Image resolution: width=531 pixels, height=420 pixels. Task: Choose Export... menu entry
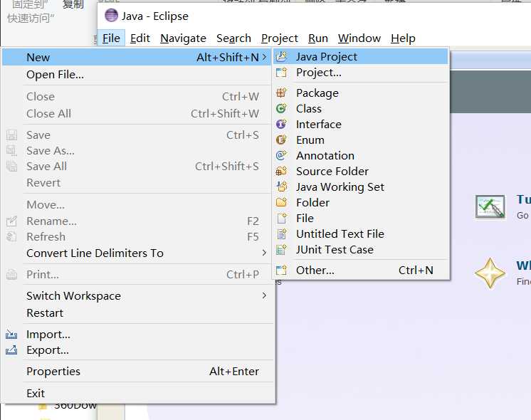[x=138, y=350]
